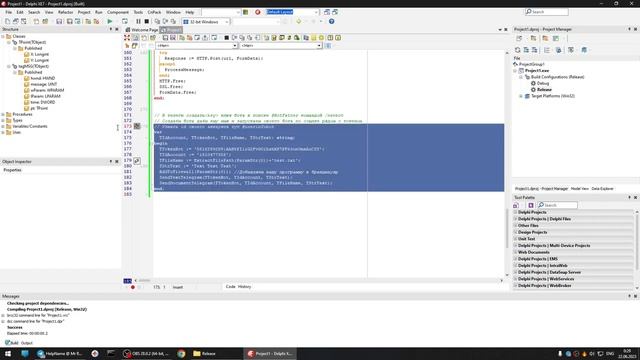The image size is (640, 360).
Task: Click the black square editor toolbar icon
Action: click(227, 38)
